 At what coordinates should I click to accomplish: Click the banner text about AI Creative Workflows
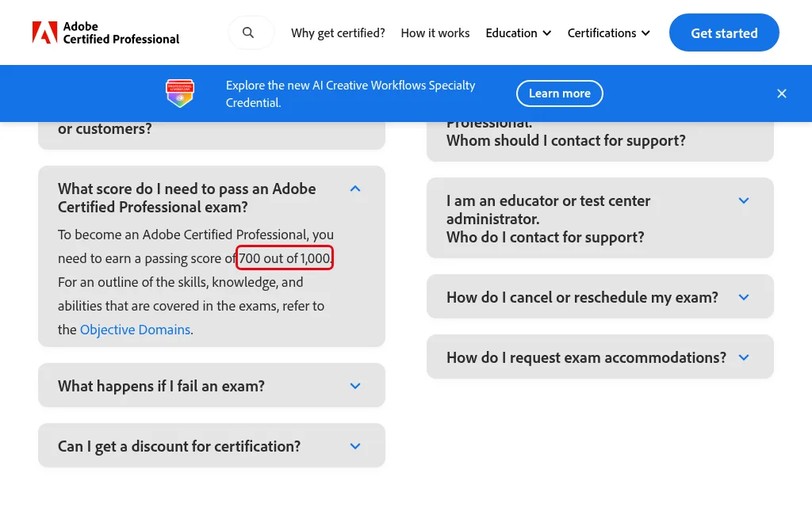(x=350, y=93)
